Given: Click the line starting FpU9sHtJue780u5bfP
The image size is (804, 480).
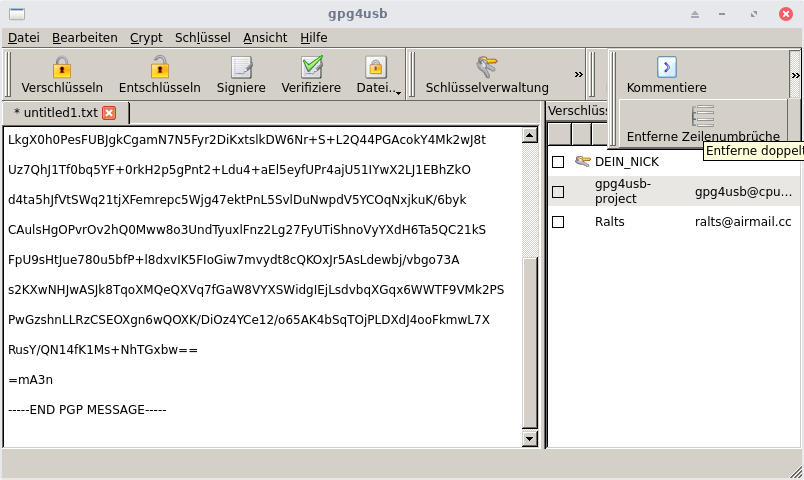Looking at the screenshot, I should coord(234,260).
